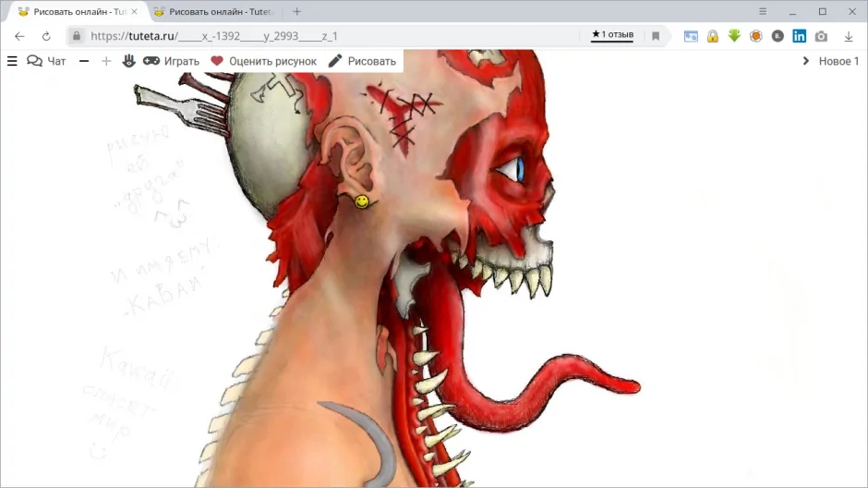This screenshot has height=488, width=868.
Task: Switch to the second Рисовать онлайн - Tutet tab
Action: 213,12
